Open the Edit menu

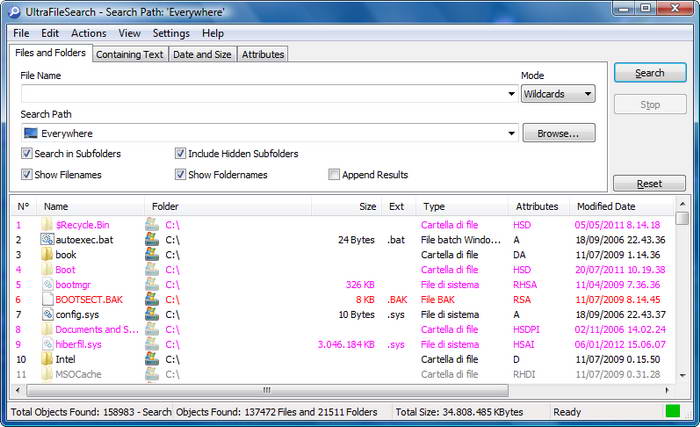pyautogui.click(x=50, y=33)
